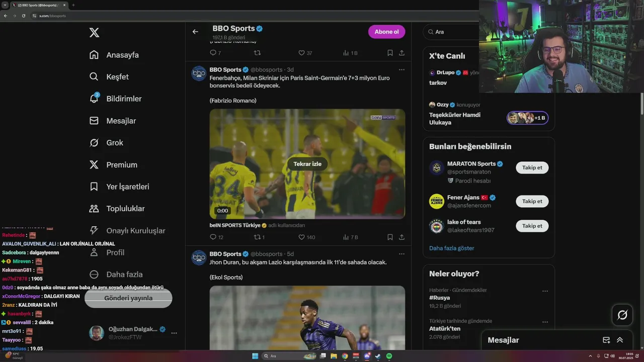Click Abone ol subscribe button
This screenshot has width=644, height=362.
(x=386, y=32)
